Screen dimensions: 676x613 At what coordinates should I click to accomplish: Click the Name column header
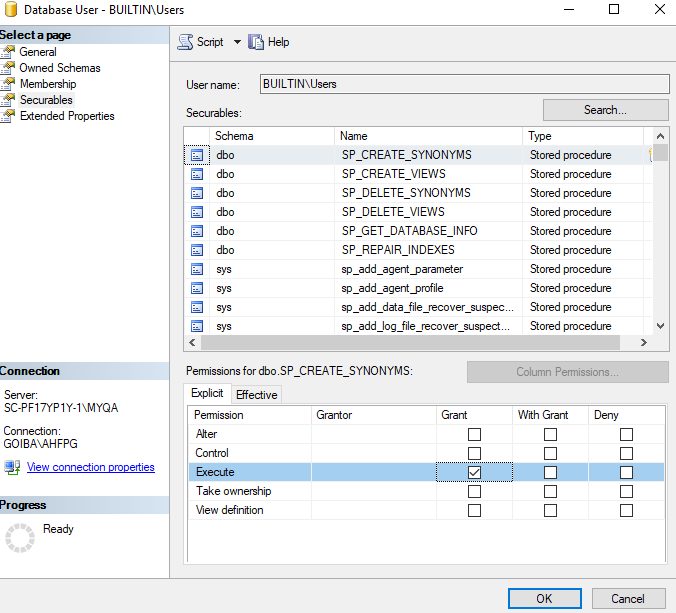pyautogui.click(x=429, y=136)
